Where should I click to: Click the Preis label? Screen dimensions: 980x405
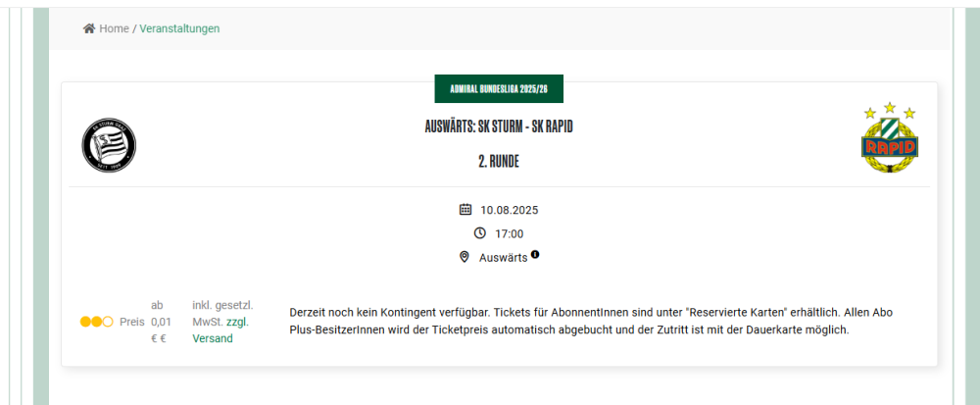point(131,322)
